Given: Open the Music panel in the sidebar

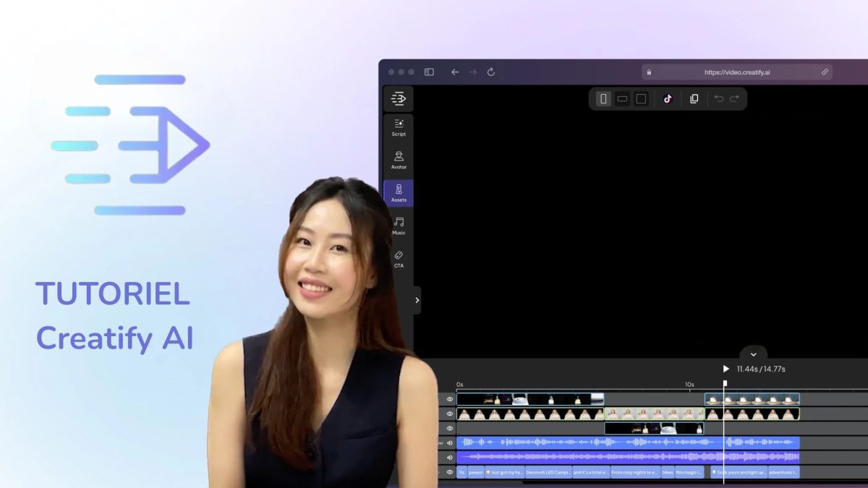Looking at the screenshot, I should click(x=399, y=226).
